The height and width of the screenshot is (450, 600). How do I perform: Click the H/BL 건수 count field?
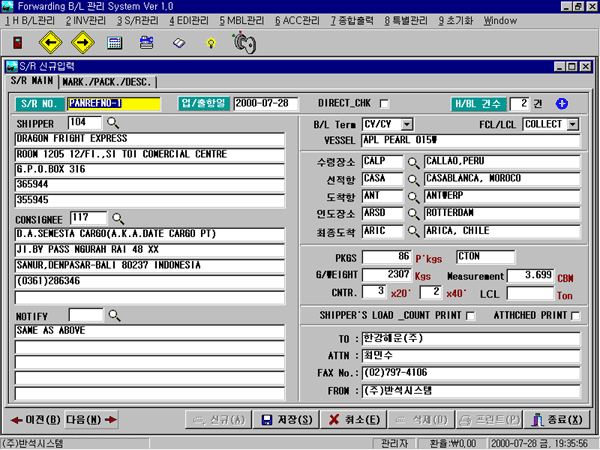[520, 104]
